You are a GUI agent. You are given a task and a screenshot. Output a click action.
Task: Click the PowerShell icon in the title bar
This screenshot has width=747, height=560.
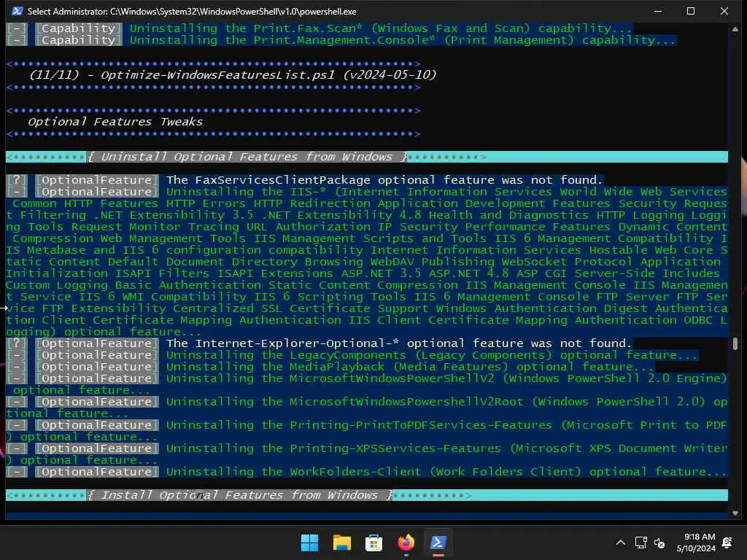tap(18, 11)
